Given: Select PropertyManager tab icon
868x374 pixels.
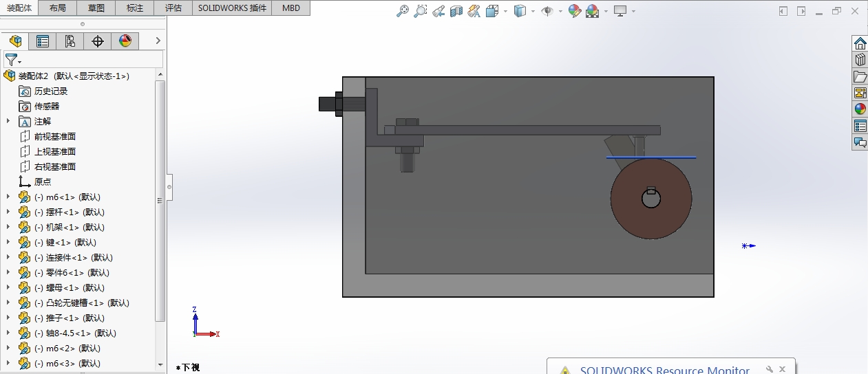Looking at the screenshot, I should (x=43, y=41).
